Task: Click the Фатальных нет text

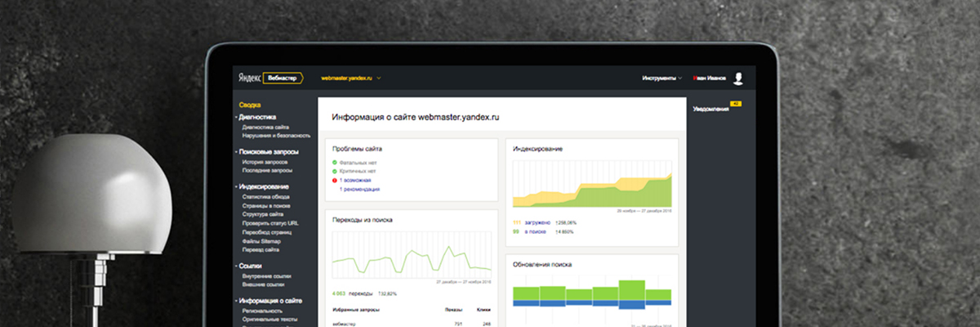Action: pyautogui.click(x=358, y=163)
